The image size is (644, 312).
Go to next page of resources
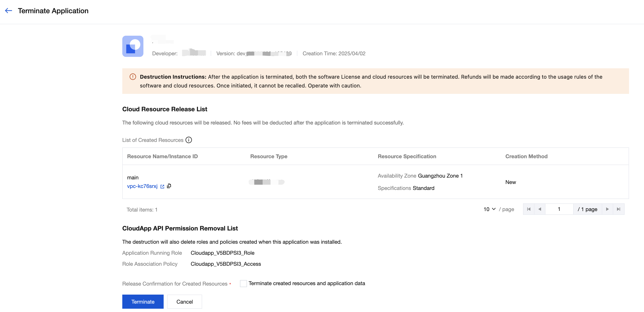(x=607, y=209)
